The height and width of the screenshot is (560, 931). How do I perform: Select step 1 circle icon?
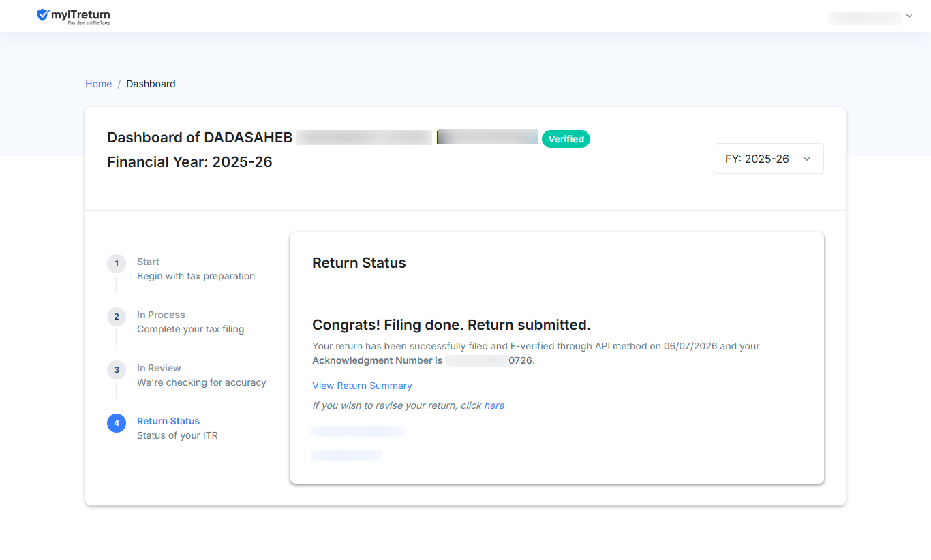tap(117, 264)
